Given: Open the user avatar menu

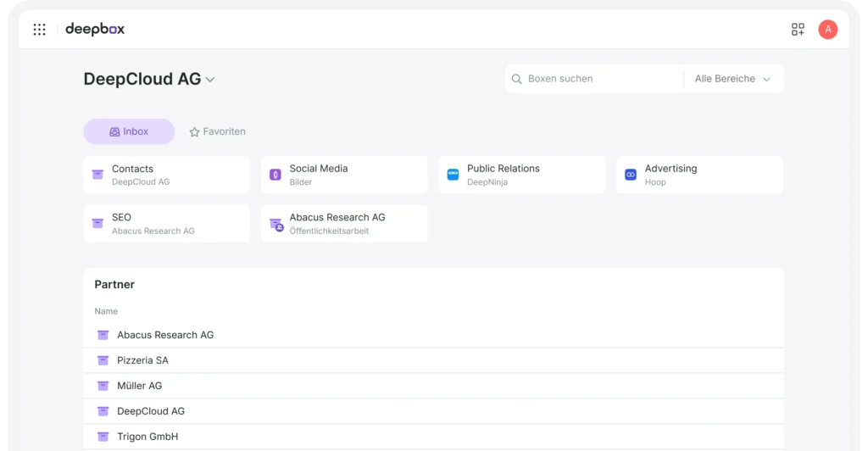Looking at the screenshot, I should pos(827,30).
